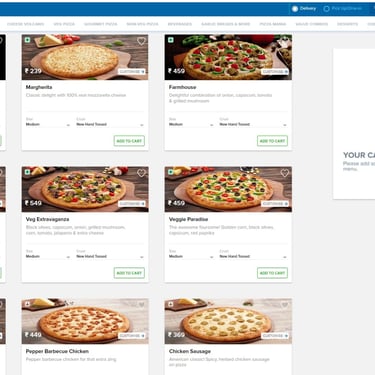The width and height of the screenshot is (375, 375).
Task: Go to Beverages menu category
Action: pyautogui.click(x=180, y=24)
